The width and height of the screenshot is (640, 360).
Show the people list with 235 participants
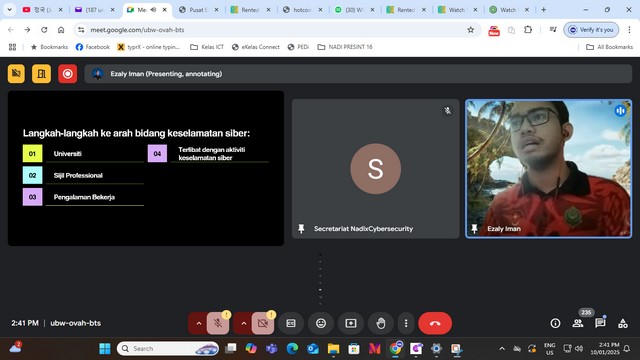tap(578, 323)
